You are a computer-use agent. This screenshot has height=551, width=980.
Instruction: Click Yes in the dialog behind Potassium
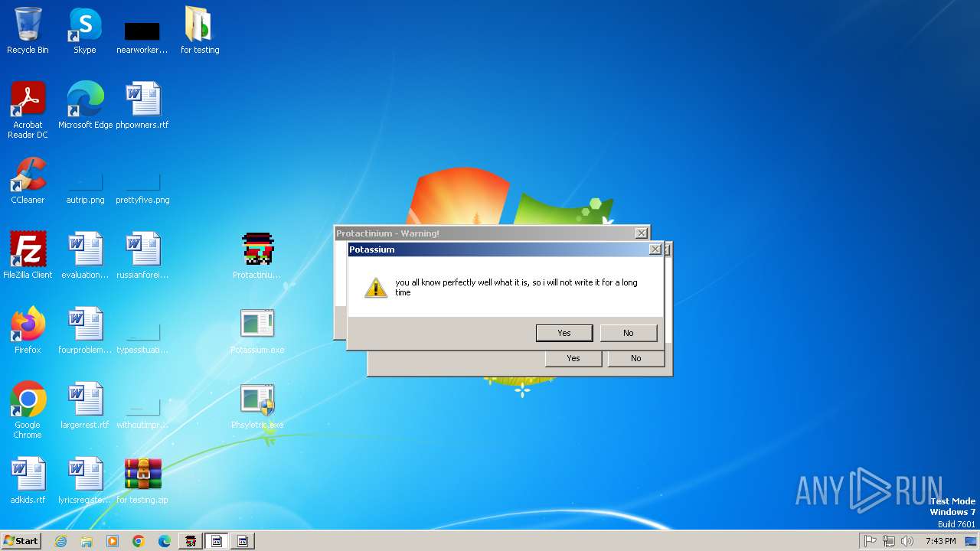click(x=573, y=358)
